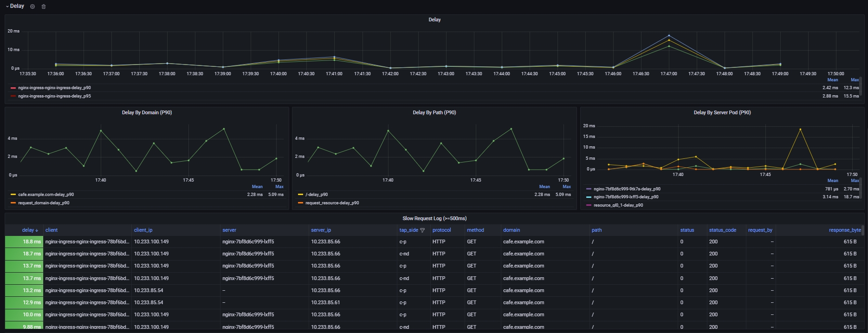Viewport: 868px width, 333px height.
Task: Click the 12.9 ms delay cell
Action: pyautogui.click(x=24, y=303)
